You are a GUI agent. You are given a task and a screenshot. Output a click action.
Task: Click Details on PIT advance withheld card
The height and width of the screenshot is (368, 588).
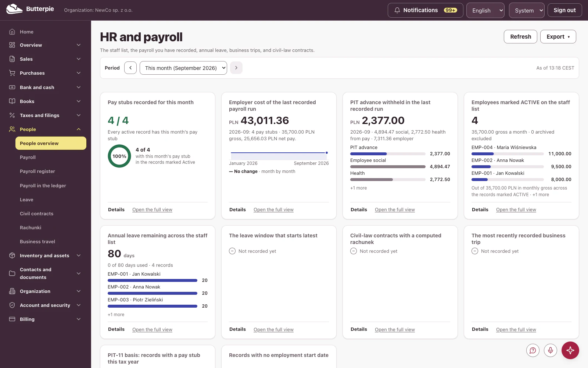359,210
